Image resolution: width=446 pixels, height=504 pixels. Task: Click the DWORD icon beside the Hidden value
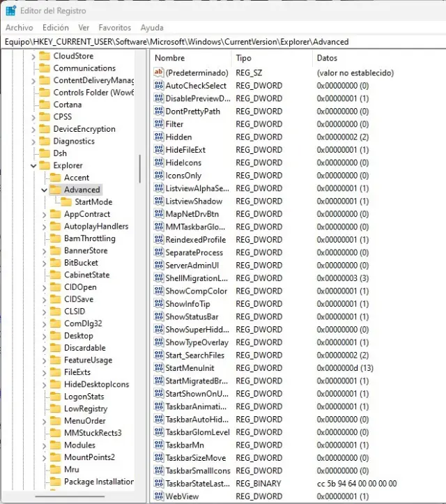pyautogui.click(x=158, y=137)
